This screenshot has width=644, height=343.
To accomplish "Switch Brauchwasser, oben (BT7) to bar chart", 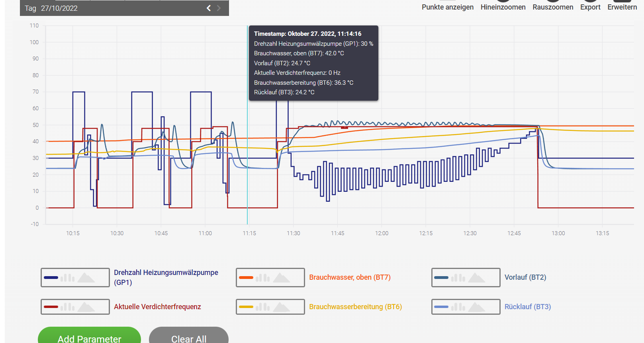I will click(x=263, y=278).
